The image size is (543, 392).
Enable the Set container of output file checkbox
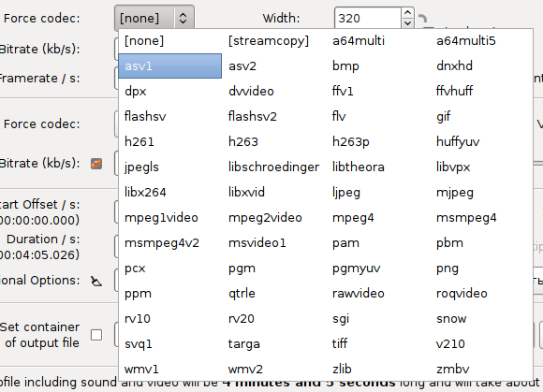point(96,335)
